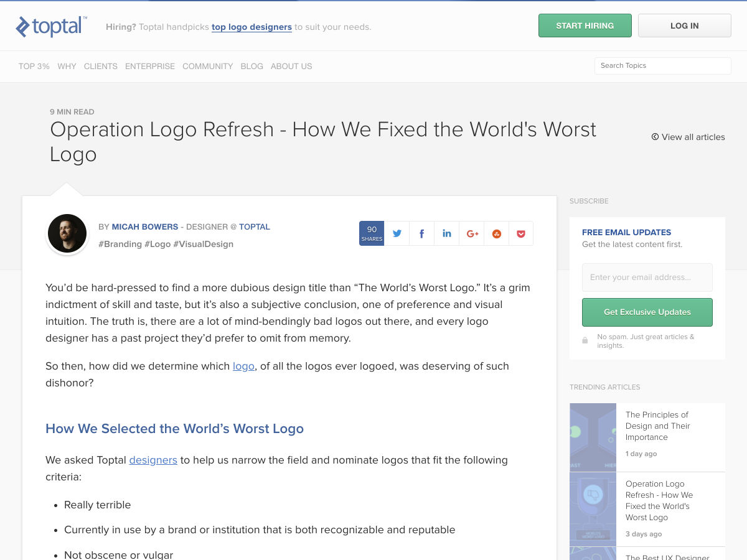The image size is (747, 560).
Task: Focus the Search Topics field
Action: (663, 66)
